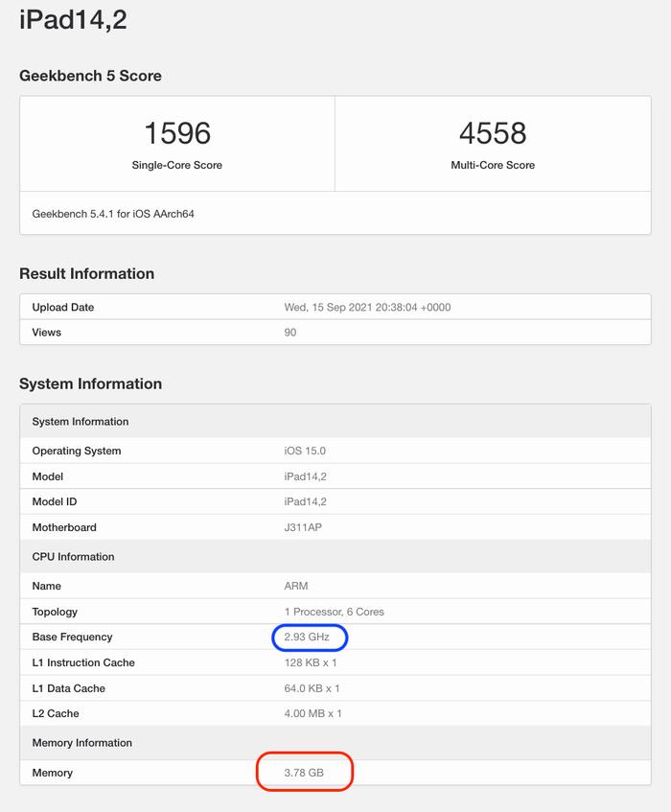Click the Multi-Core Score label
The height and width of the screenshot is (812, 671).
point(493,165)
